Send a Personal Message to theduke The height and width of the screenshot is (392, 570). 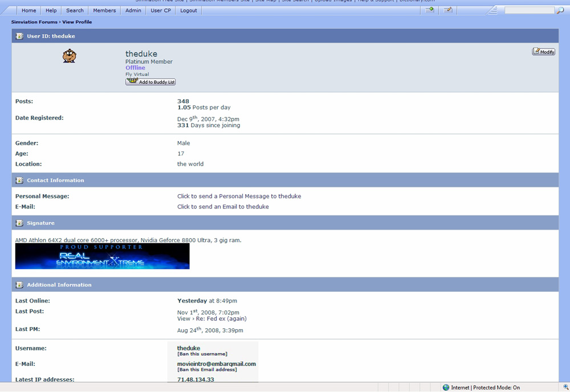[x=239, y=197]
